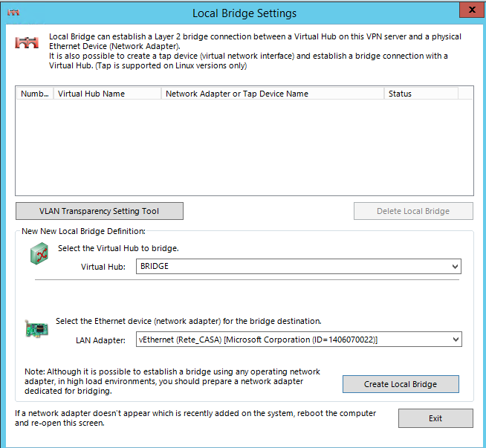Sort list by Status column header
The height and width of the screenshot is (448, 486).
pyautogui.click(x=421, y=94)
